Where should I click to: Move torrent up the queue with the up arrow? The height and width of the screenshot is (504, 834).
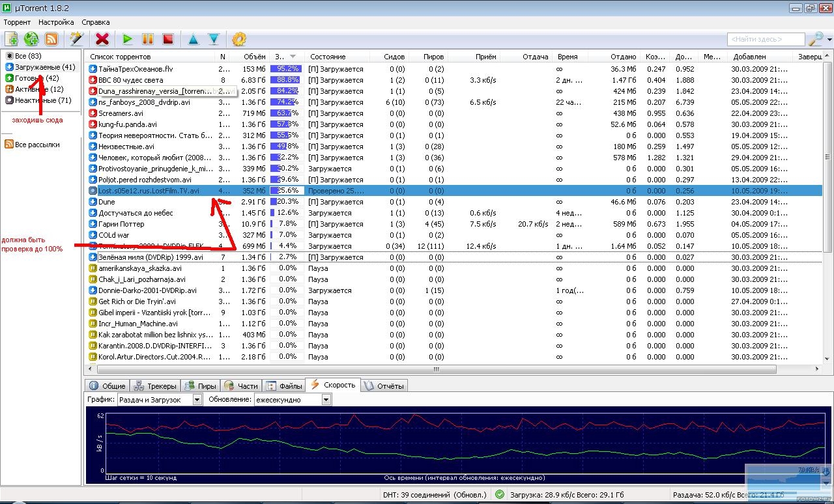[194, 39]
